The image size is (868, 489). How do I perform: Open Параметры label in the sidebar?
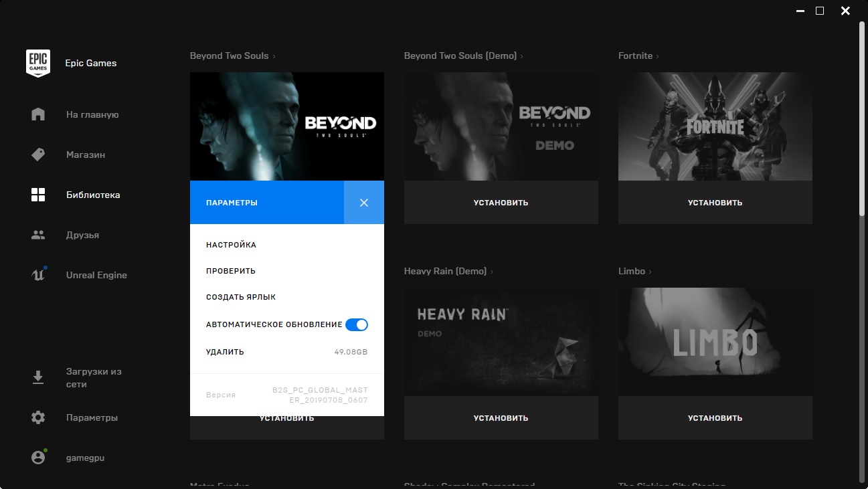[x=92, y=417]
